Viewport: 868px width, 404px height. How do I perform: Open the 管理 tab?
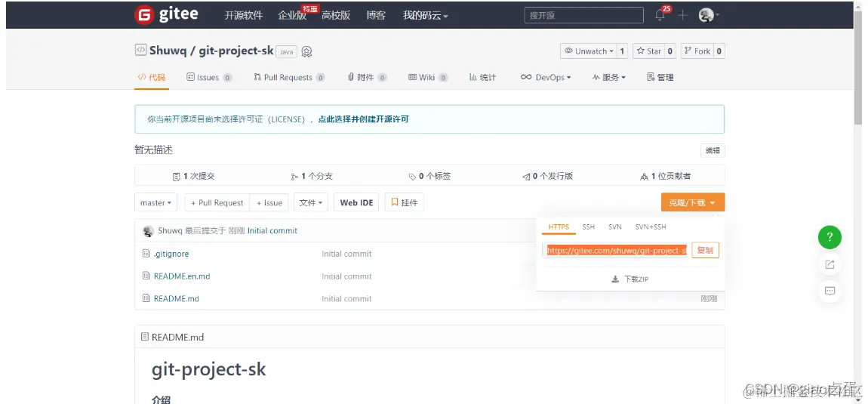click(660, 78)
